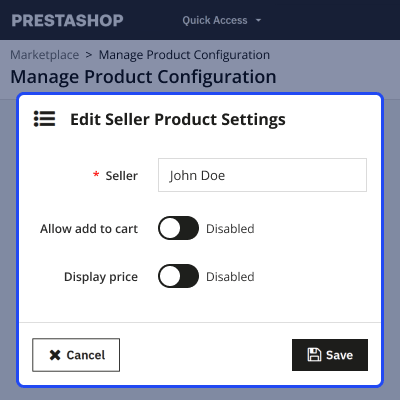The image size is (400, 400).
Task: Open Manage Product Configuration breadcrumb
Action: coord(184,55)
